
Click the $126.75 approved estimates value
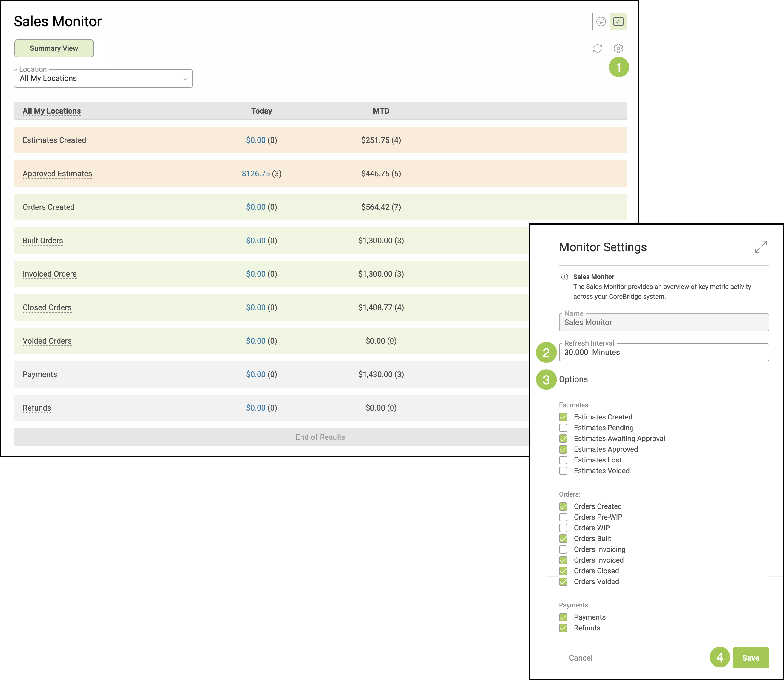click(x=256, y=174)
